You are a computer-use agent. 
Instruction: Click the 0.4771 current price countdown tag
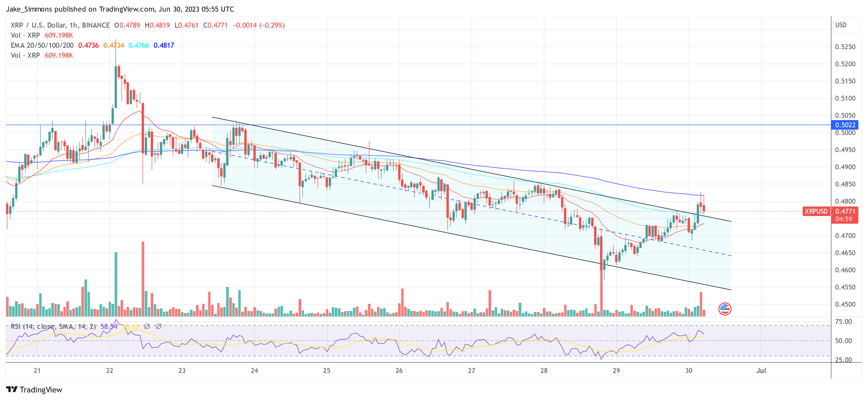click(845, 215)
